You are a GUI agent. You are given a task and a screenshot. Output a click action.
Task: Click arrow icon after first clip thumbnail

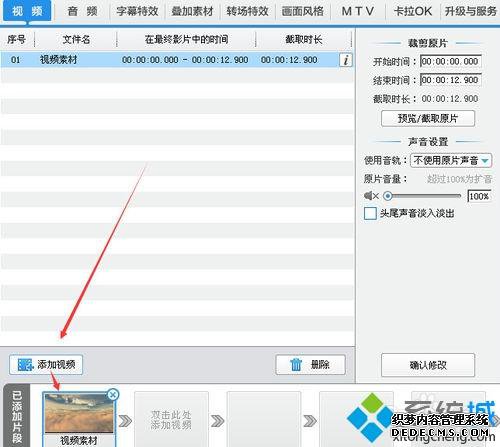(125, 421)
